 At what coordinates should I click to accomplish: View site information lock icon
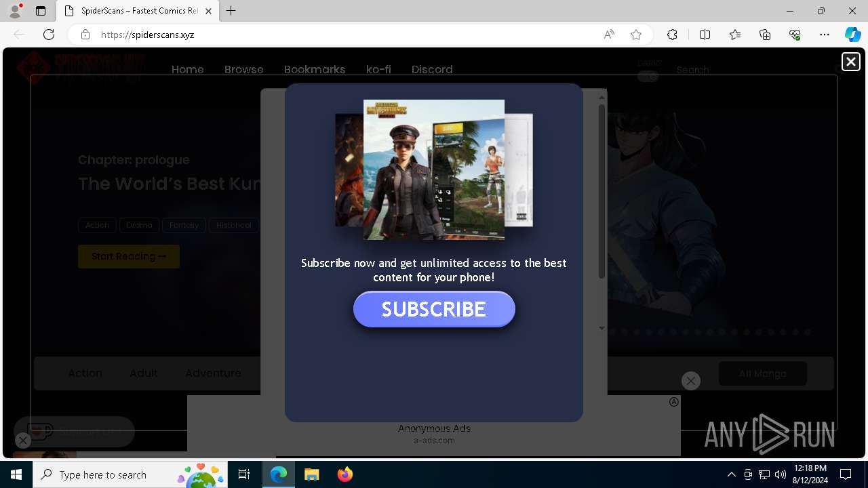pos(85,35)
